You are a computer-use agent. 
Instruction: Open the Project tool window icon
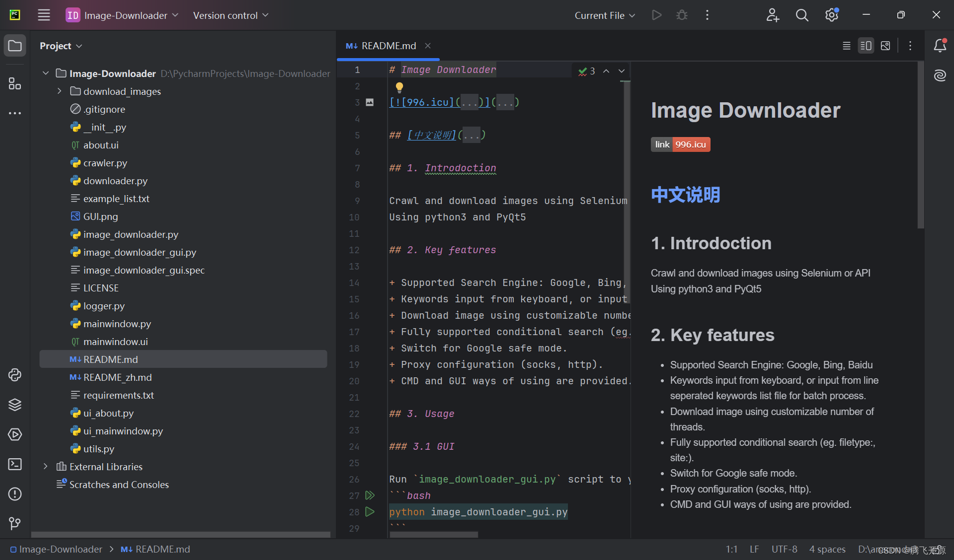pos(15,46)
